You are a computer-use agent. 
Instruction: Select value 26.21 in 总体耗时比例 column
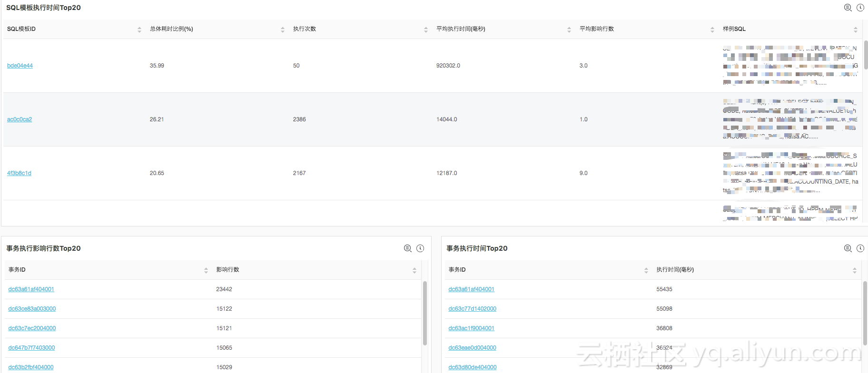pos(157,119)
